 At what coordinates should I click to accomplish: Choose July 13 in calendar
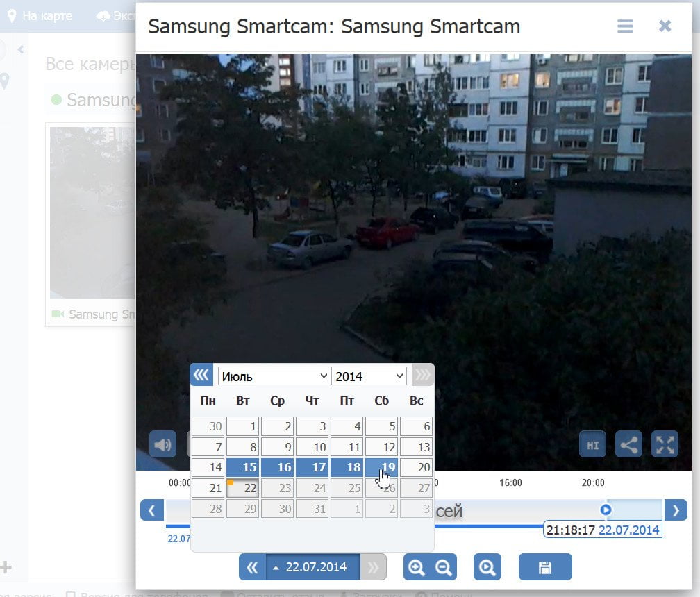tap(416, 446)
